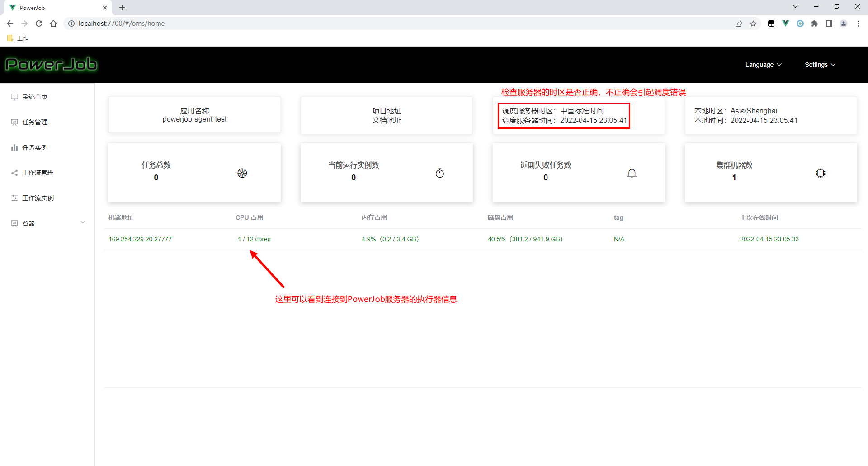
Task: Click app name powerjob-agent-test
Action: click(195, 119)
